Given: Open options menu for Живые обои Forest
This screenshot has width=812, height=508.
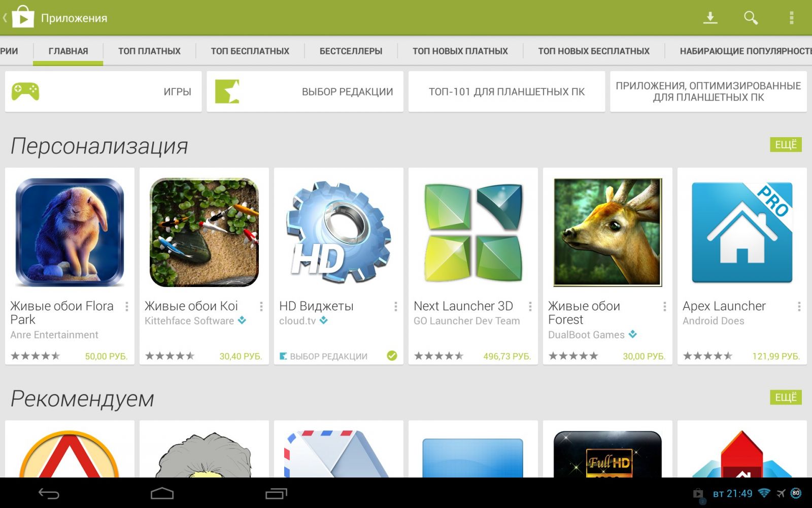Looking at the screenshot, I should [x=664, y=306].
